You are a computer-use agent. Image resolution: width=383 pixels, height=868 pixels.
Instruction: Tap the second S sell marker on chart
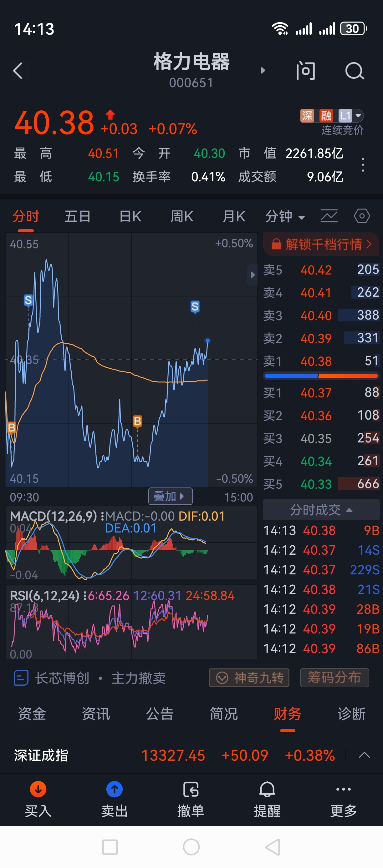[x=195, y=307]
